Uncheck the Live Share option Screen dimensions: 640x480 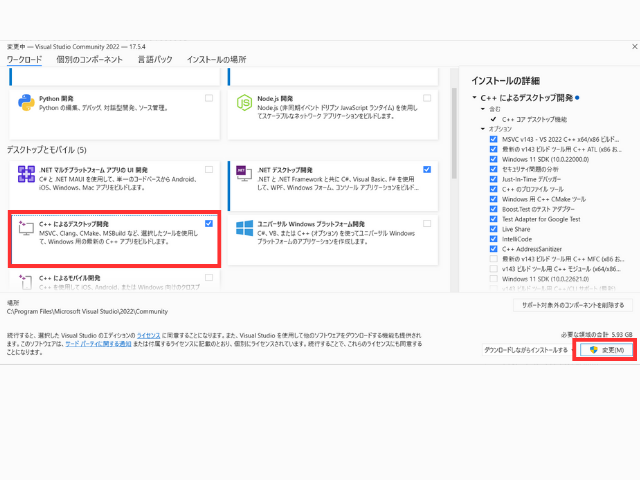point(493,229)
